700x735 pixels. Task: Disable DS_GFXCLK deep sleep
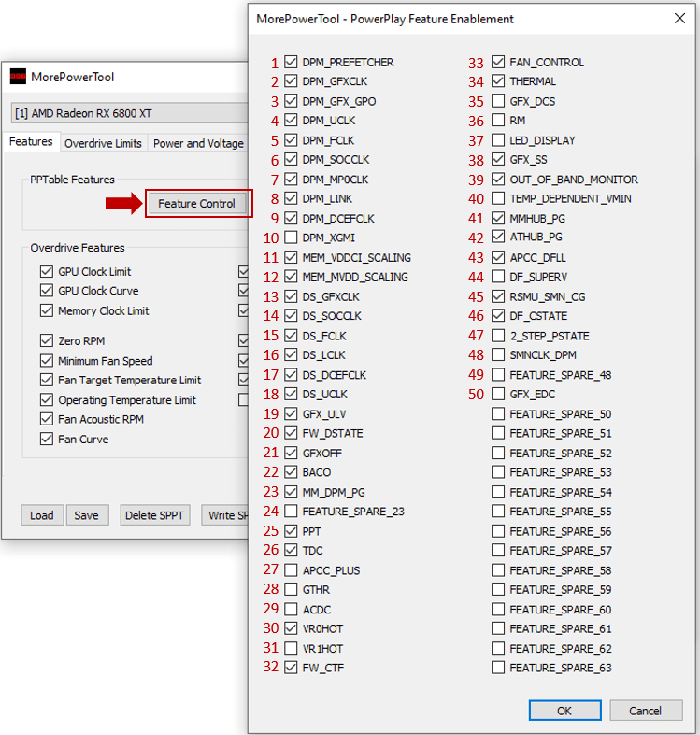coord(291,296)
